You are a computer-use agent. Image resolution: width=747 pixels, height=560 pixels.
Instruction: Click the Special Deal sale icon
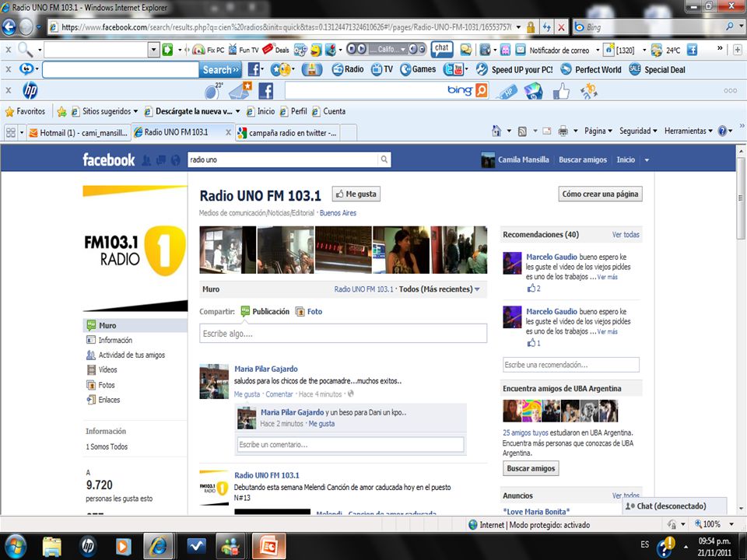[x=635, y=69]
